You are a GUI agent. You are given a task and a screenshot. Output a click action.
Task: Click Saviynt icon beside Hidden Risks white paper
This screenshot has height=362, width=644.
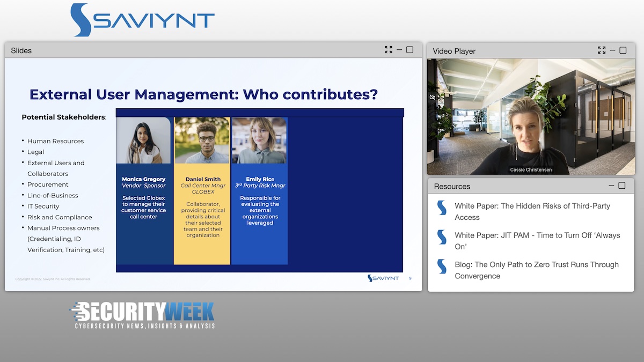(442, 208)
